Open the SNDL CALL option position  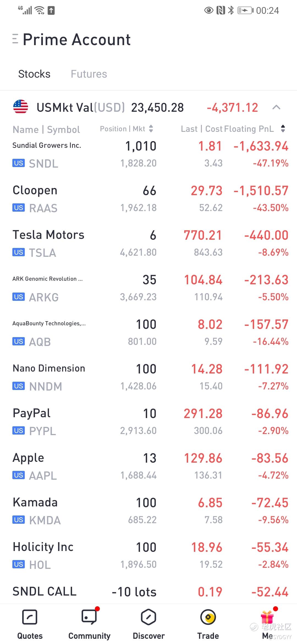tap(148, 592)
